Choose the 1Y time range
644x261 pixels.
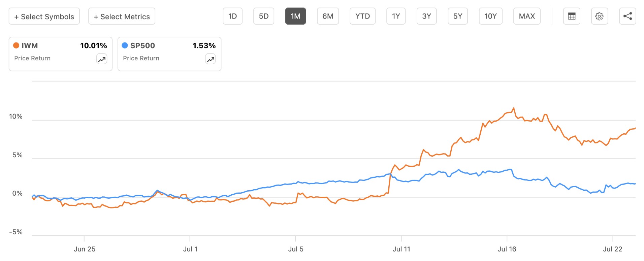click(396, 16)
